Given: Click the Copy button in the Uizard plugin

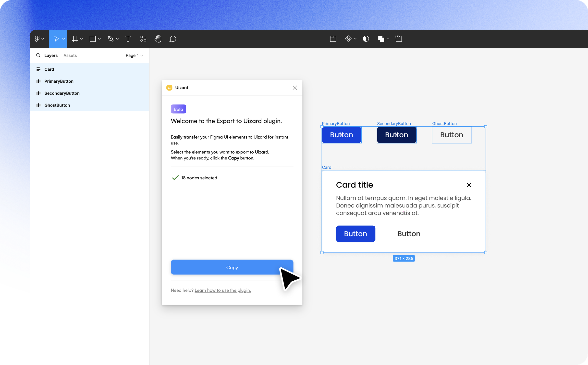Looking at the screenshot, I should tap(232, 267).
